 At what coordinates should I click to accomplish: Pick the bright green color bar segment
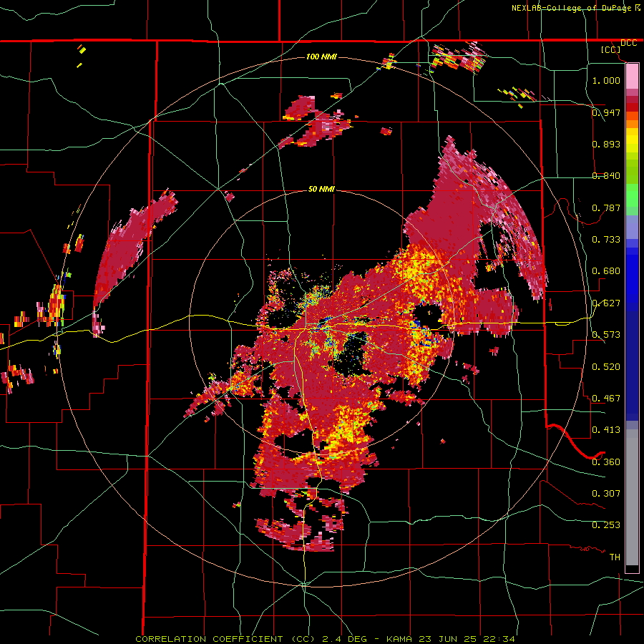632,195
